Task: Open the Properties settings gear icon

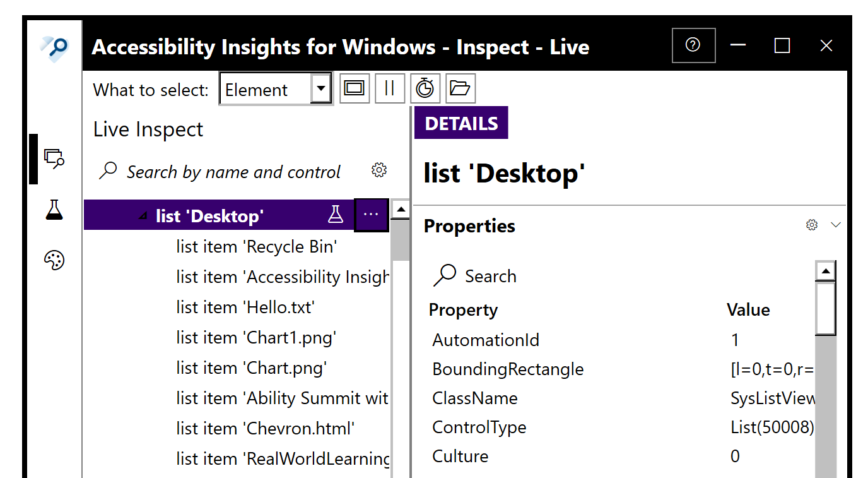Action: click(x=812, y=225)
